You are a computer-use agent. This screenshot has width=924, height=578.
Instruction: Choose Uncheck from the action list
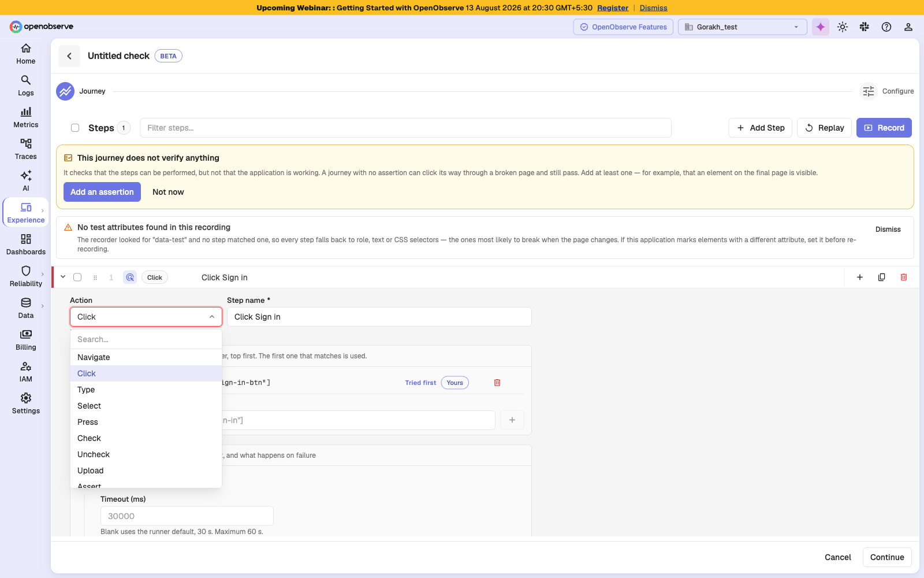(146, 454)
